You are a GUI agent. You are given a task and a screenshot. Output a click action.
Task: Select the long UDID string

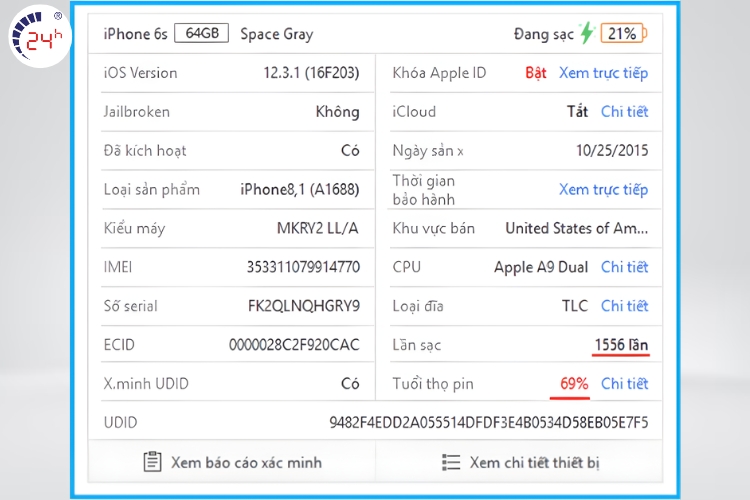pyautogui.click(x=488, y=422)
